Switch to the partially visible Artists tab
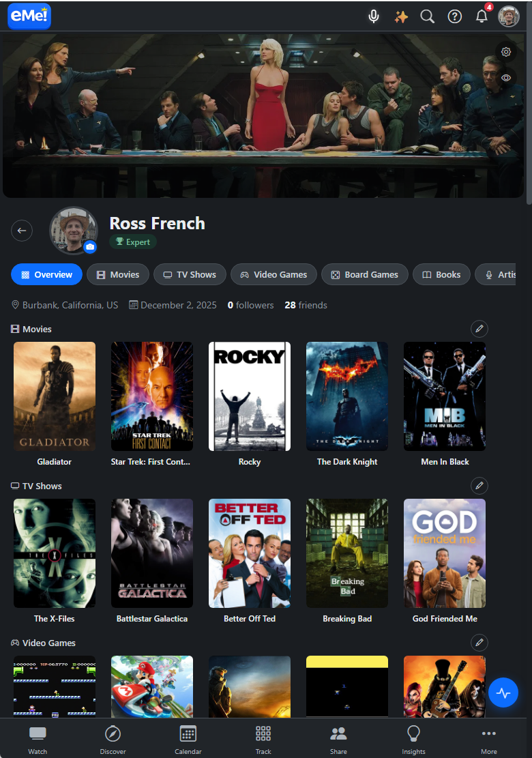The height and width of the screenshot is (758, 532). [495, 274]
